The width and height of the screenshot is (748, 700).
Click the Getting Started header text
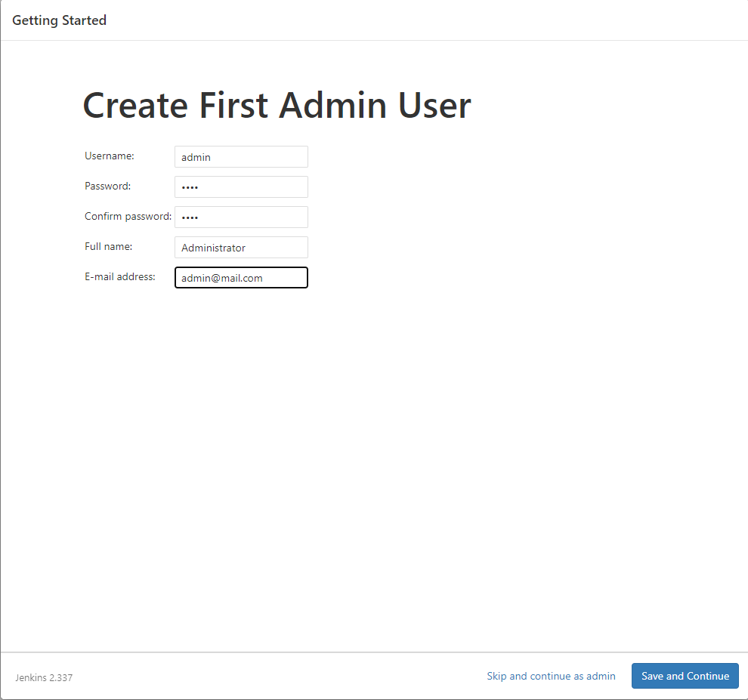tap(59, 20)
